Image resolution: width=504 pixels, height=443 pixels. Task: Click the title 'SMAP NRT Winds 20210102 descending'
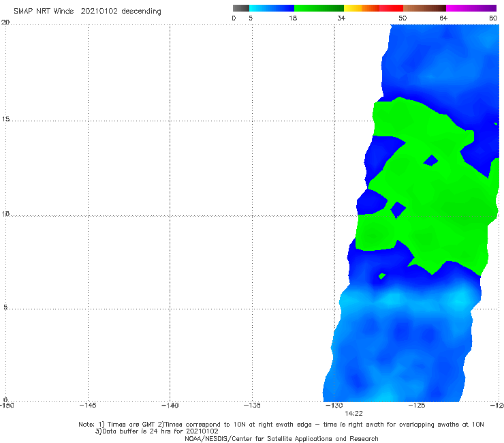click(x=87, y=12)
